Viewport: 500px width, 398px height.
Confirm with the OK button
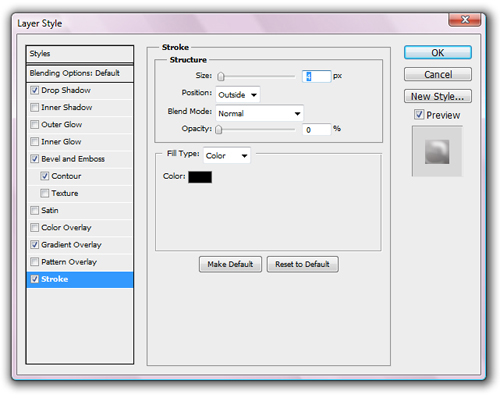[x=438, y=53]
